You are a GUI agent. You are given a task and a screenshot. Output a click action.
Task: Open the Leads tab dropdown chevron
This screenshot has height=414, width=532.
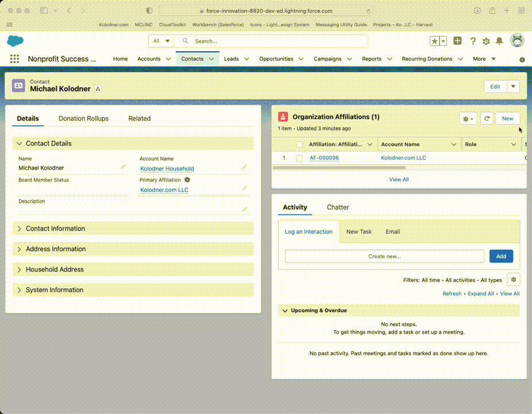[x=246, y=59]
